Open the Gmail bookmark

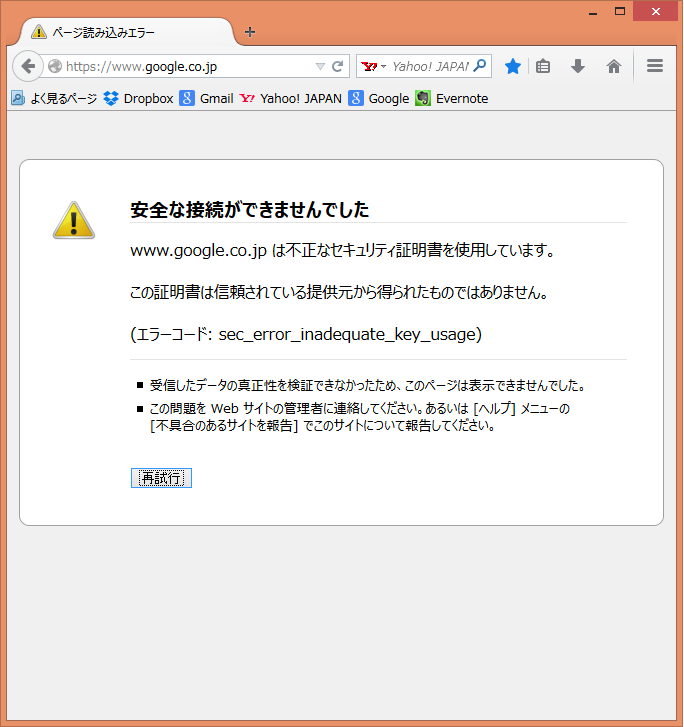(x=206, y=98)
